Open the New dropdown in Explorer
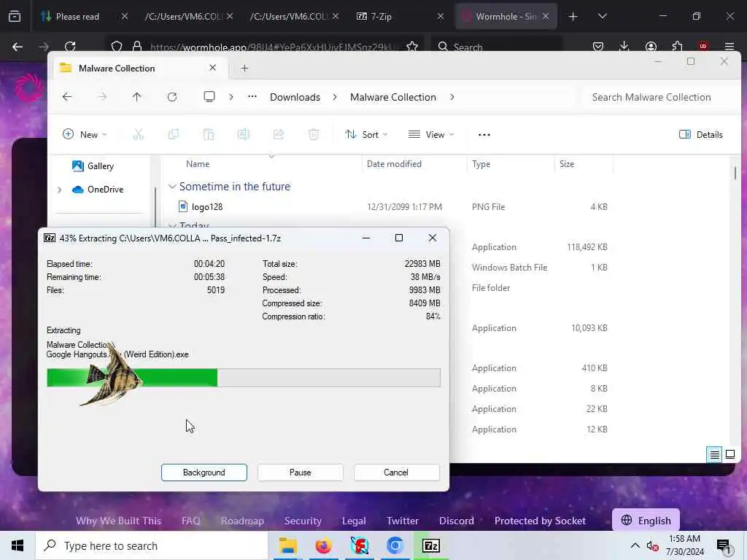Screen dimensions: 747x560 85,135
